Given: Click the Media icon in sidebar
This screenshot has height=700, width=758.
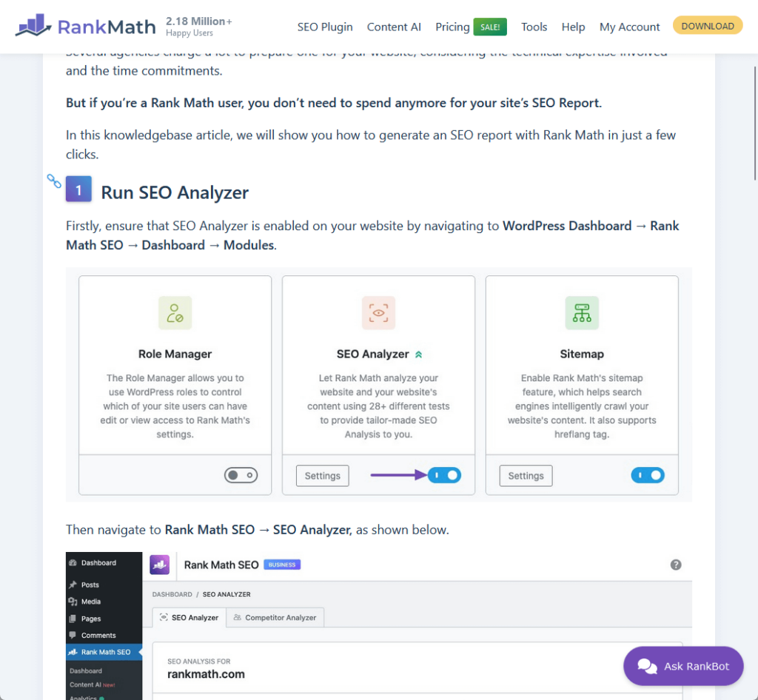Looking at the screenshot, I should (73, 602).
